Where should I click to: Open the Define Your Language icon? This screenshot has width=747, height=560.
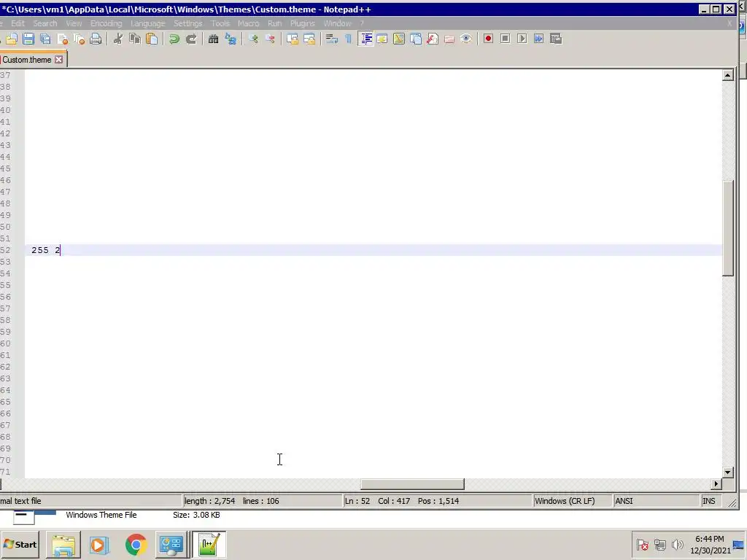point(382,39)
